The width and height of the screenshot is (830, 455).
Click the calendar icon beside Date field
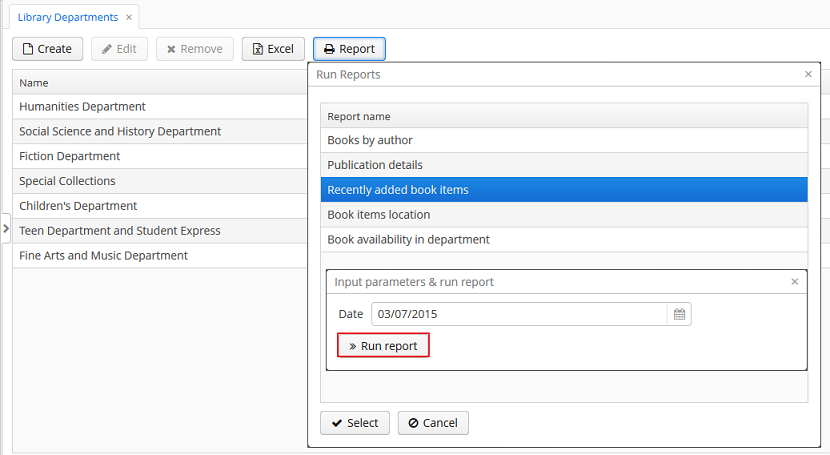[x=679, y=314]
